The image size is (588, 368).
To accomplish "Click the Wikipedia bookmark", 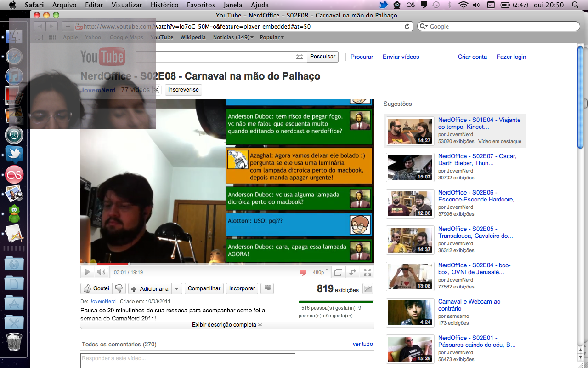I will pyautogui.click(x=193, y=37).
